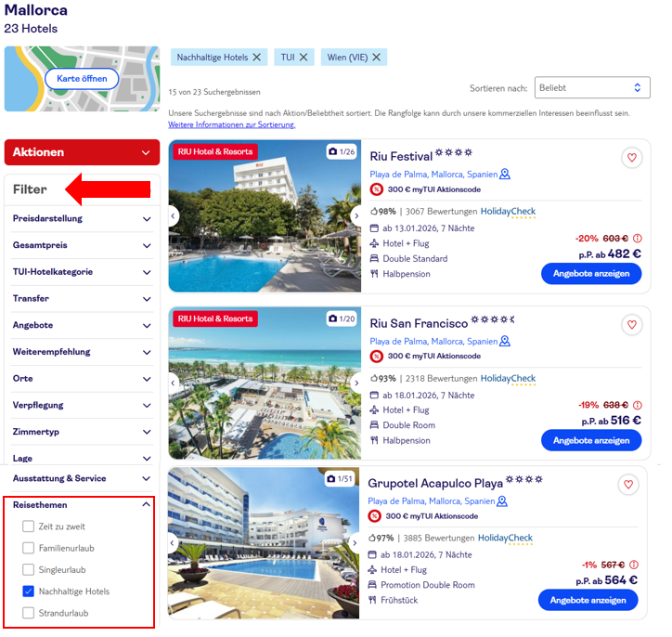The image size is (672, 637).
Task: Check the Singleurlaub checkbox
Action: pyautogui.click(x=28, y=569)
